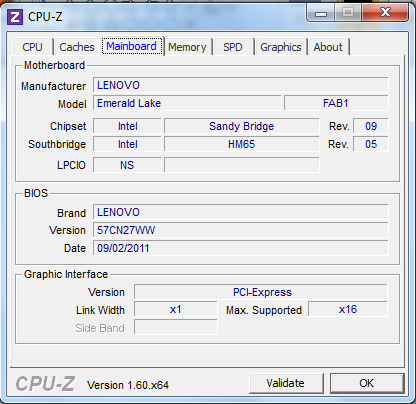Go to the About tab
The width and height of the screenshot is (416, 404).
[x=328, y=47]
